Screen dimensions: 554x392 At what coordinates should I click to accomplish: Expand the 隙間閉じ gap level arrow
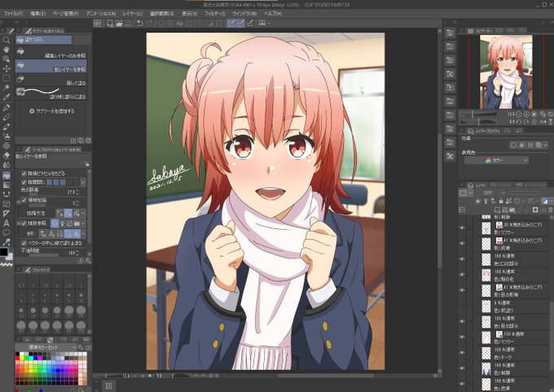(82, 182)
